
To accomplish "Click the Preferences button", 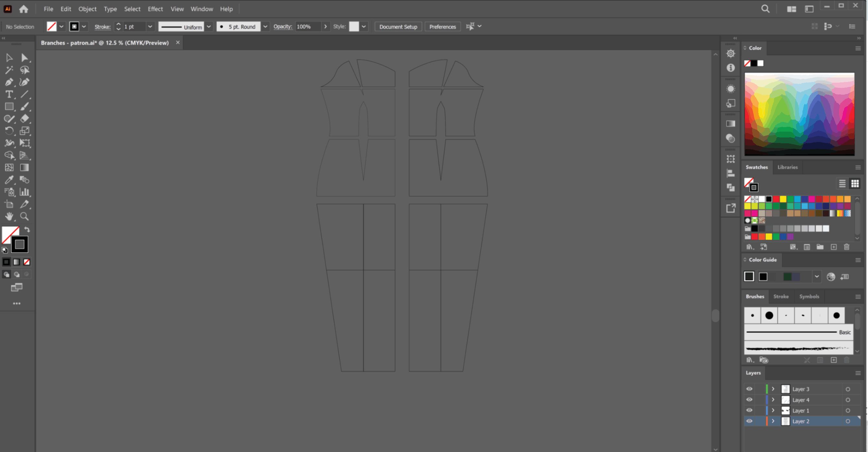I will click(442, 27).
